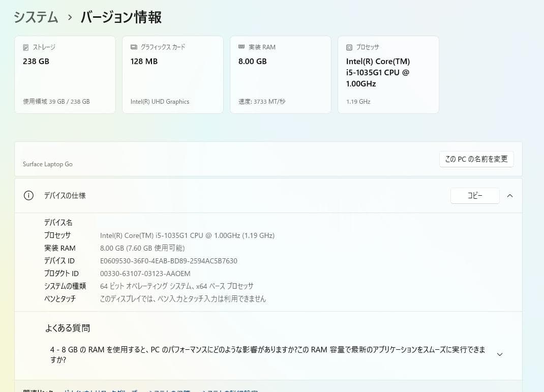Click the 238 GB storage card
The image size is (544, 392).
pyautogui.click(x=65, y=74)
